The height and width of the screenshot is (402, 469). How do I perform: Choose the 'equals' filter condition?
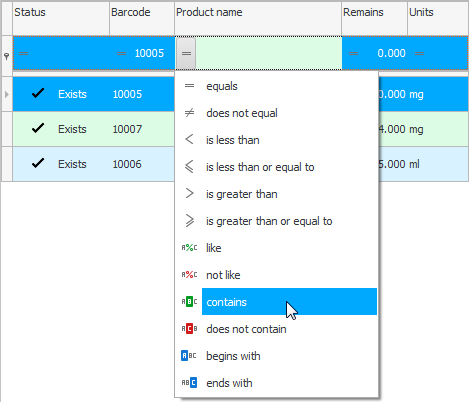tap(276, 86)
